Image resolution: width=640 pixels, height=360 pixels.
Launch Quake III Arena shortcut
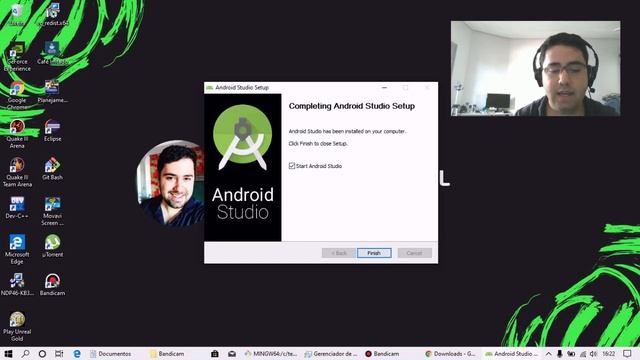[17, 133]
